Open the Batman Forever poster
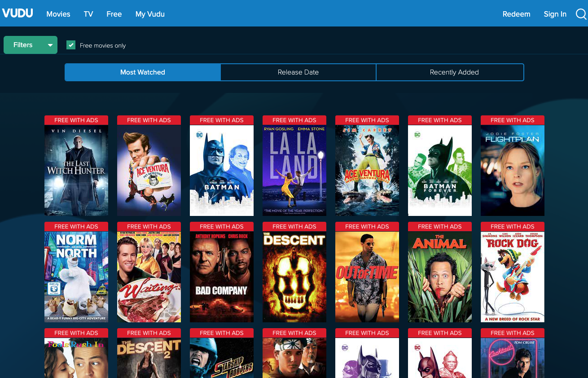This screenshot has height=378, width=588. (440, 171)
